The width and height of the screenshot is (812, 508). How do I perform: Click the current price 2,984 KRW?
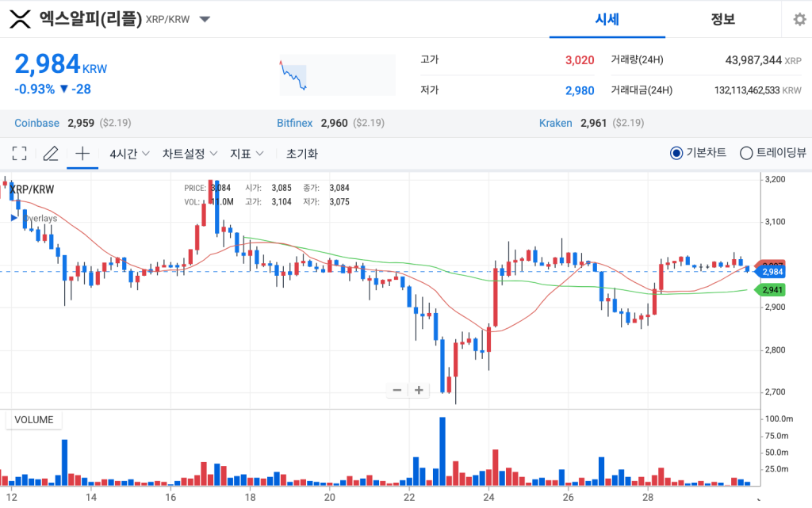(x=60, y=65)
